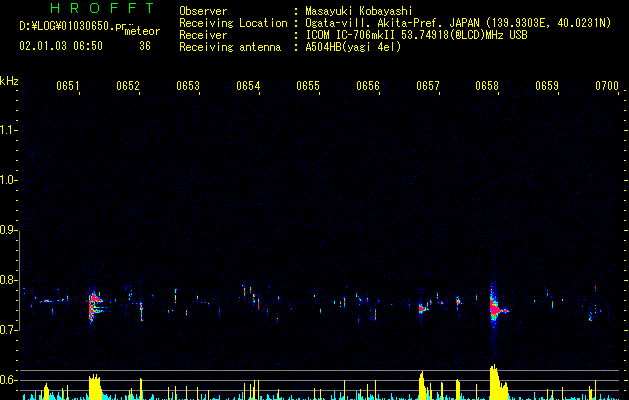The width and height of the screenshot is (629, 400).
Task: Click the meteor count value 36
Action: (x=145, y=46)
